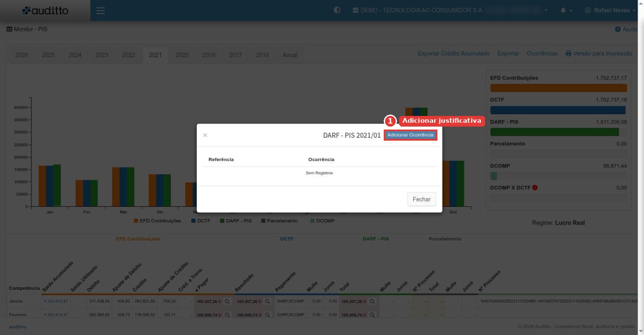Toggle the hamburger sidebar menu
Viewport: 644px width, 335px height.
[101, 11]
